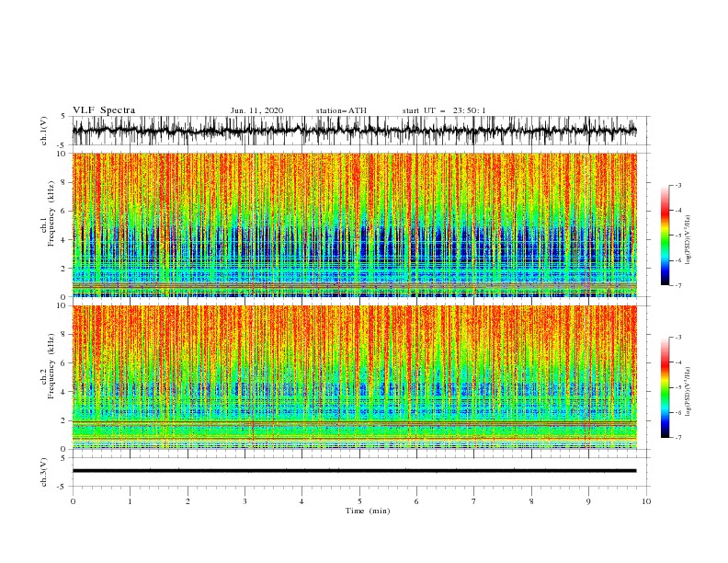Viewport: 728px width, 563px height.
Task: Click time axis tick label '10'
Action: click(x=646, y=501)
